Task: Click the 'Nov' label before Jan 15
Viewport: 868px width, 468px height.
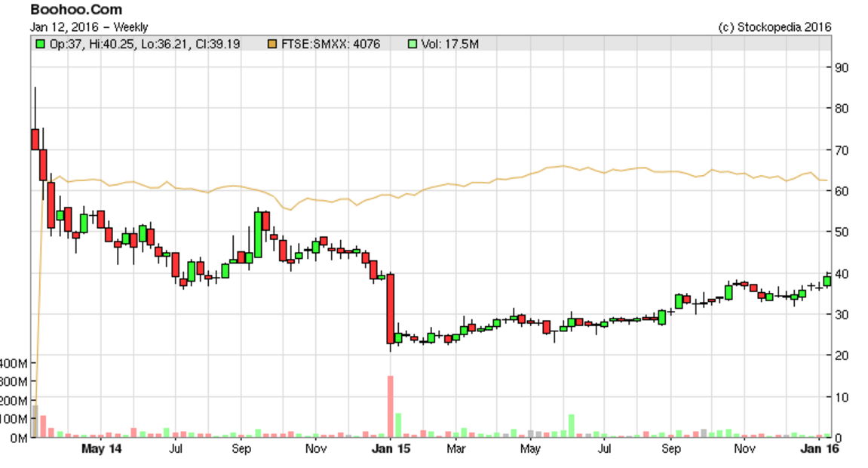Action: (315, 448)
